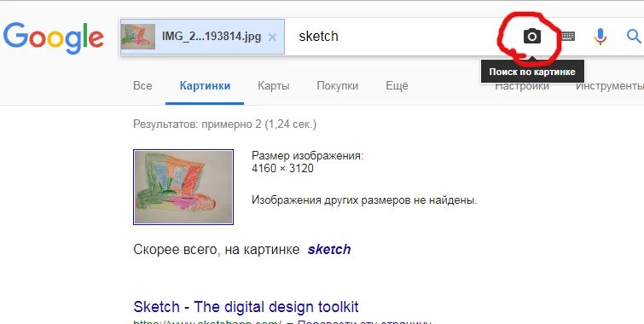The width and height of the screenshot is (644, 324).
Task: Click the blue magnifier search icon
Action: coord(634,36)
